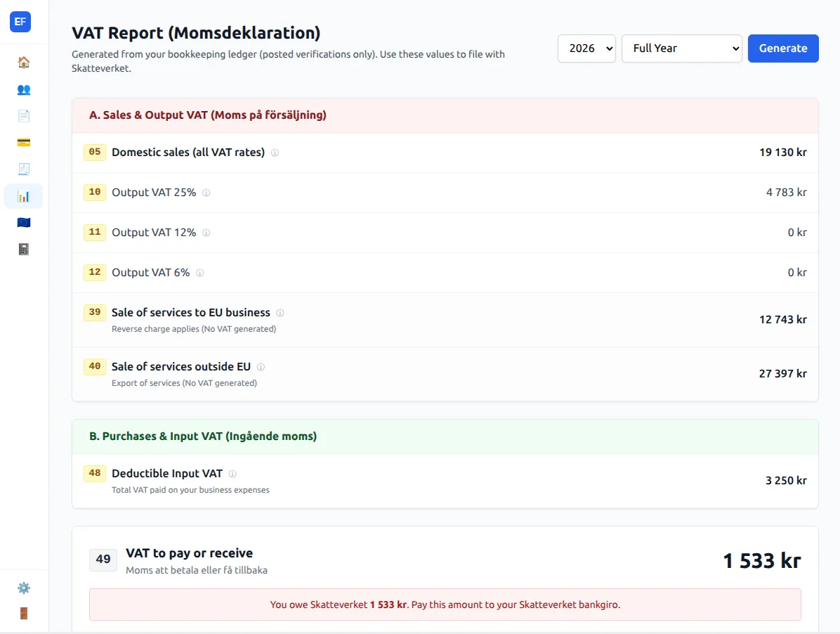This screenshot has height=634, width=840.
Task: Show info for Output VAT 6%
Action: click(x=200, y=273)
